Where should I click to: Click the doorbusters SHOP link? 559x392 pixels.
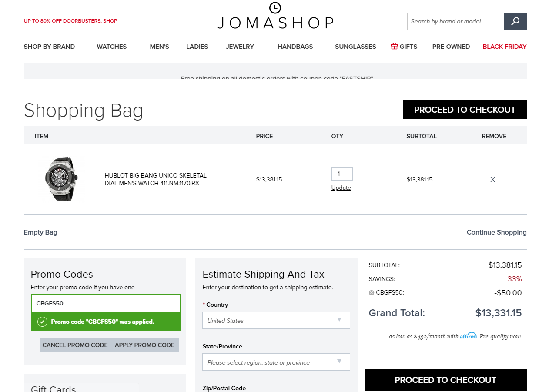pos(110,21)
